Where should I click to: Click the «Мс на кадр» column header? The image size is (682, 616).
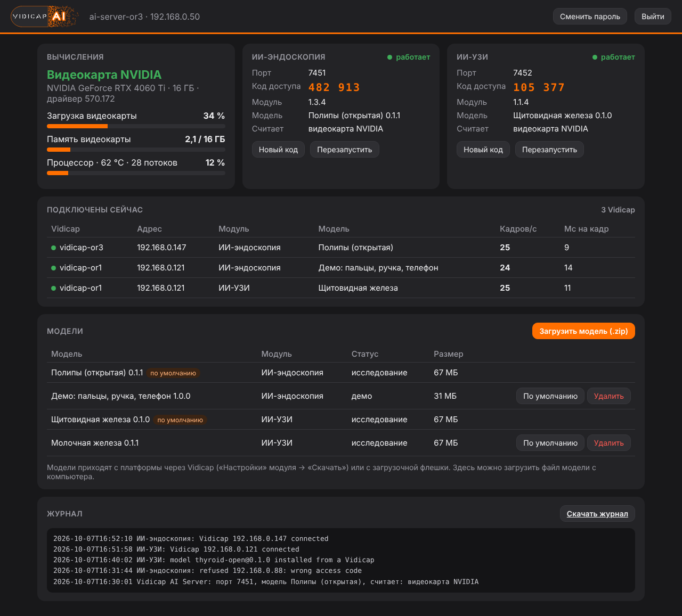click(586, 229)
